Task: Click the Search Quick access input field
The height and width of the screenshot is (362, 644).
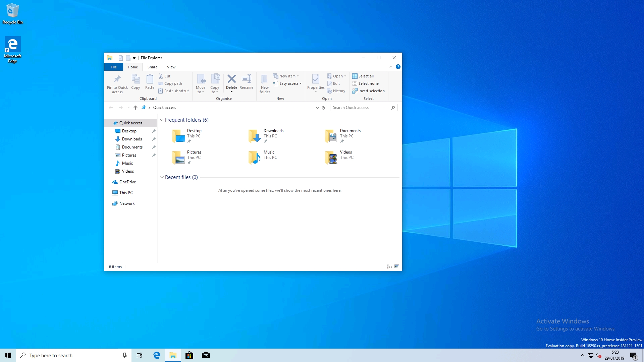Action: tap(363, 107)
